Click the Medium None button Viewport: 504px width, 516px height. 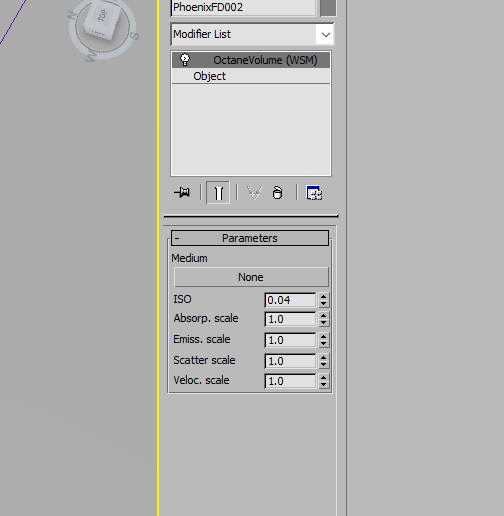coord(251,277)
